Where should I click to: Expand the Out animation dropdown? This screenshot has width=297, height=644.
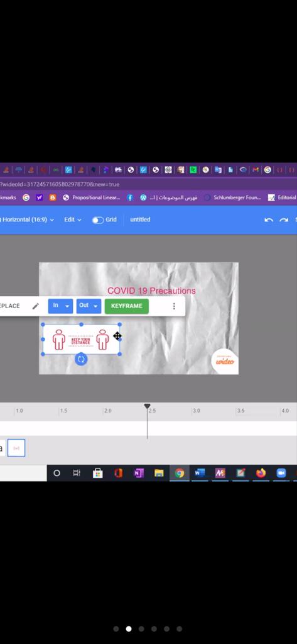(x=89, y=306)
